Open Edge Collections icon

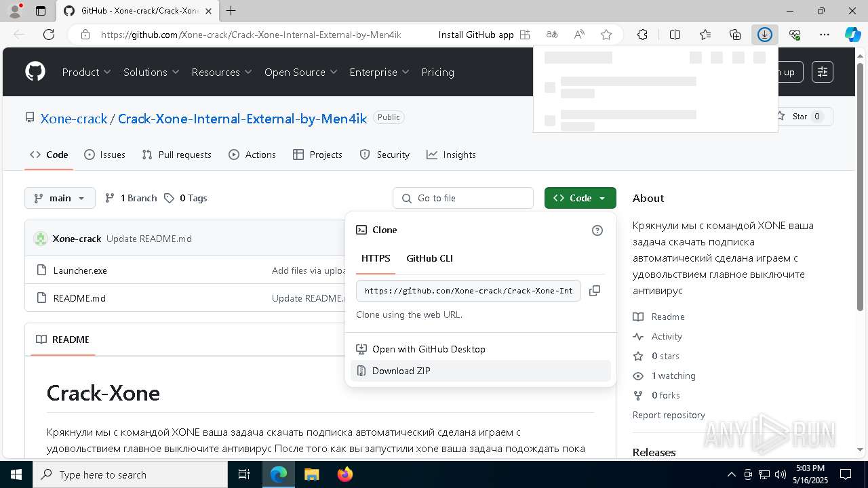click(x=735, y=35)
